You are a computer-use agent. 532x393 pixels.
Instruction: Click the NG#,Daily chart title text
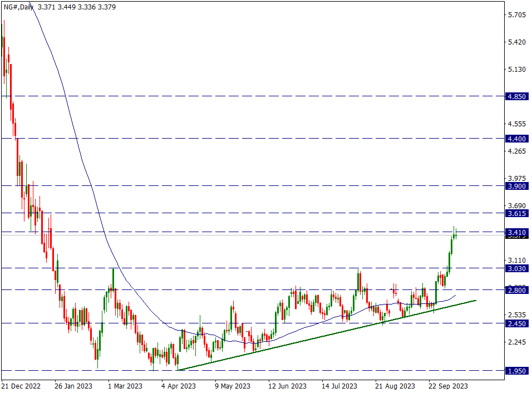coord(19,7)
